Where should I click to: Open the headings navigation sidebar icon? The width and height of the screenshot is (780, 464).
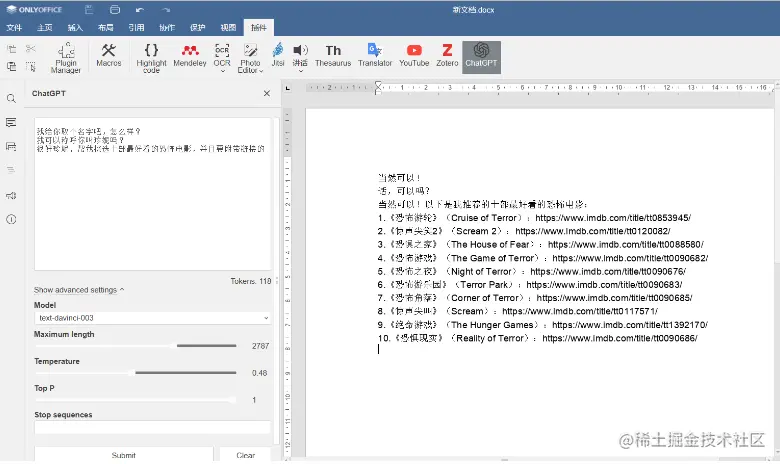click(x=11, y=170)
